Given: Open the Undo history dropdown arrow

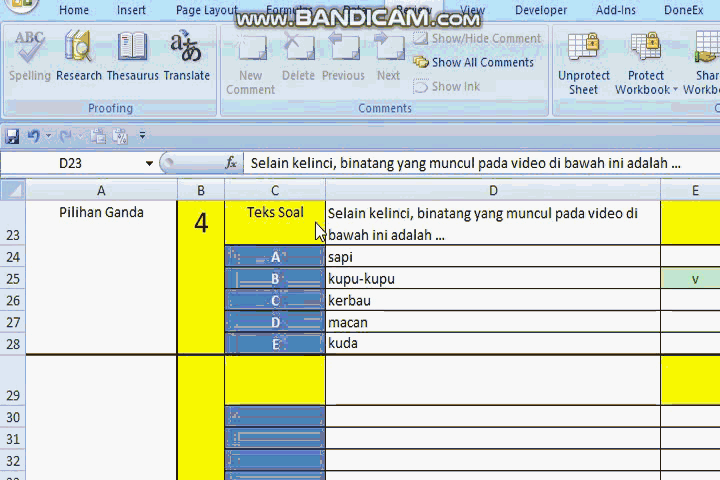Looking at the screenshot, I should point(48,136).
